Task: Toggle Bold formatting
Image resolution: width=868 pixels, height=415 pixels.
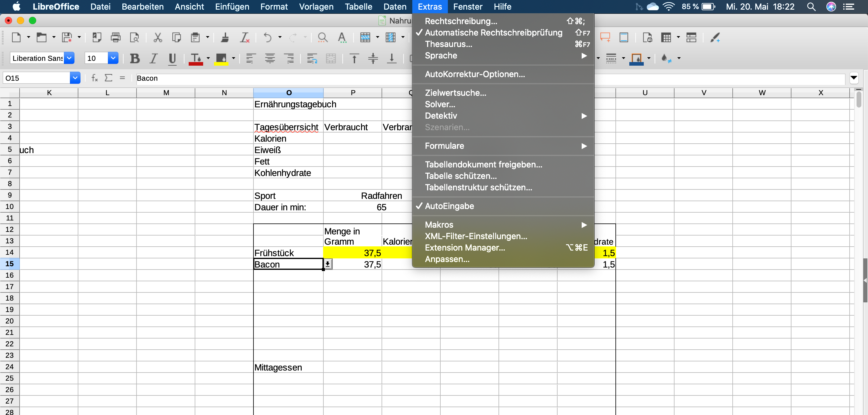Action: [x=135, y=58]
